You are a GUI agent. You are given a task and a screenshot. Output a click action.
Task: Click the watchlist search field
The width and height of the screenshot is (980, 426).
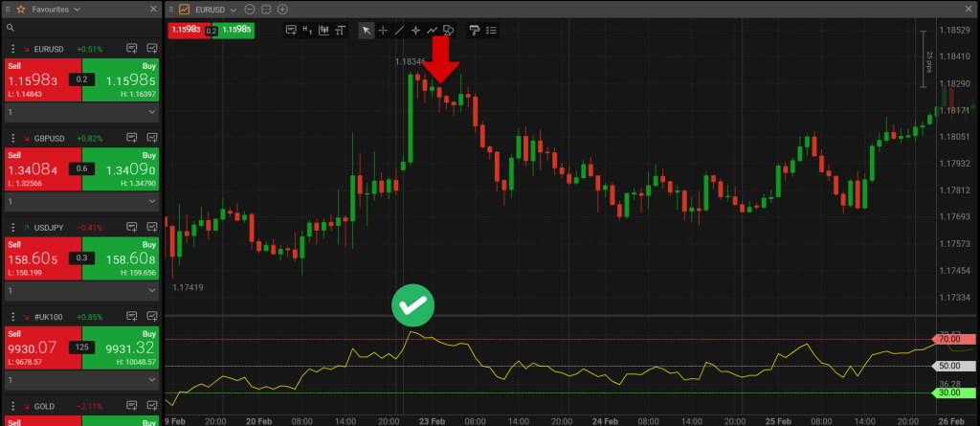coord(81,28)
